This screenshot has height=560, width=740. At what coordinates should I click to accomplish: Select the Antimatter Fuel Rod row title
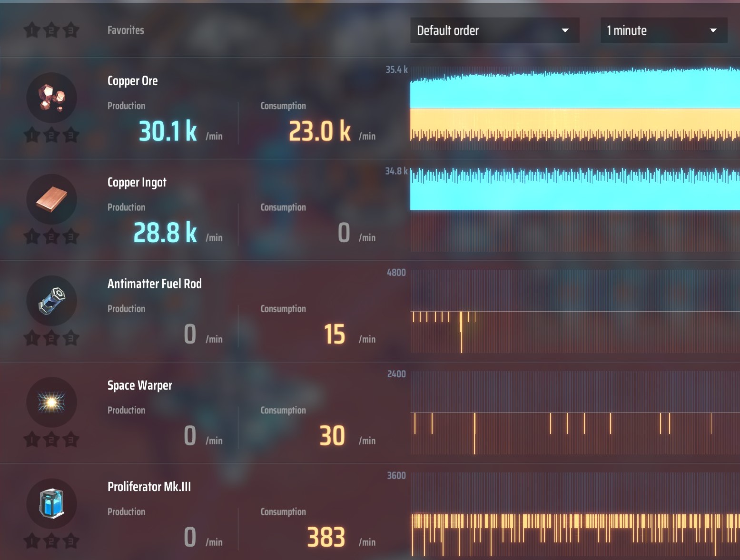click(155, 284)
